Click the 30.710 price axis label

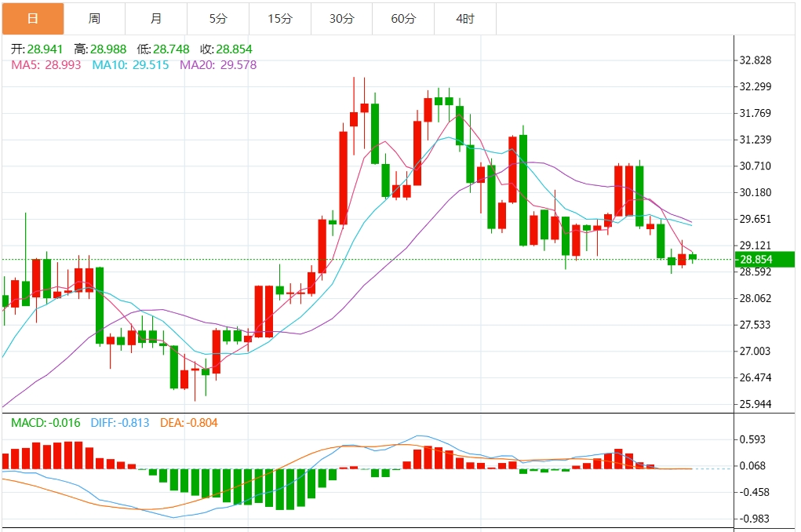coord(755,166)
